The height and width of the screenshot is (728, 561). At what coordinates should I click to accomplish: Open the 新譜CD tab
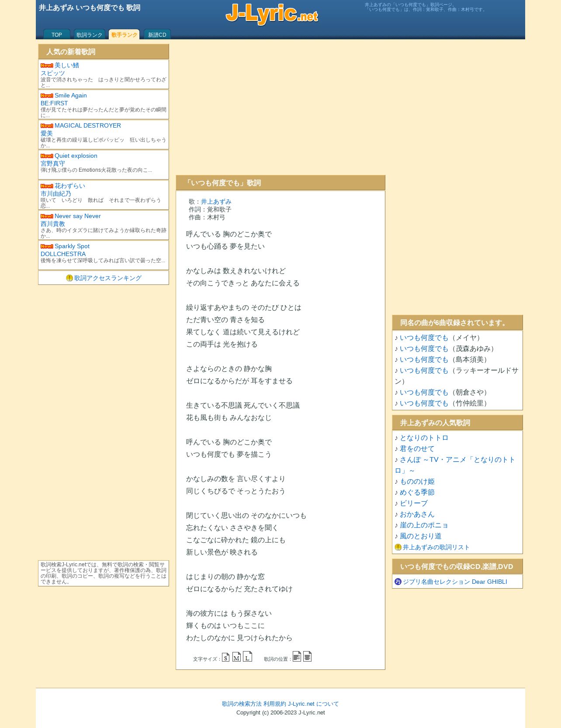pos(157,35)
